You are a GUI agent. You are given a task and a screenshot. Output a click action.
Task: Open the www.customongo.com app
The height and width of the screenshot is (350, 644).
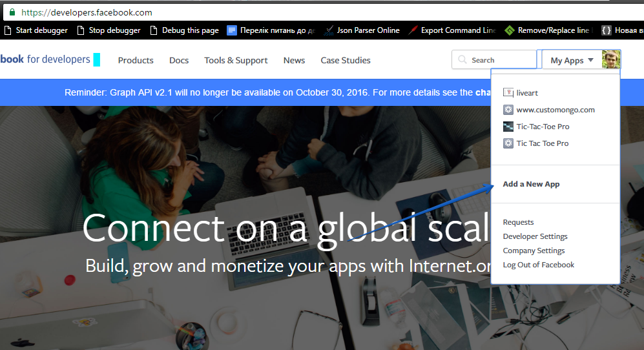tap(556, 110)
